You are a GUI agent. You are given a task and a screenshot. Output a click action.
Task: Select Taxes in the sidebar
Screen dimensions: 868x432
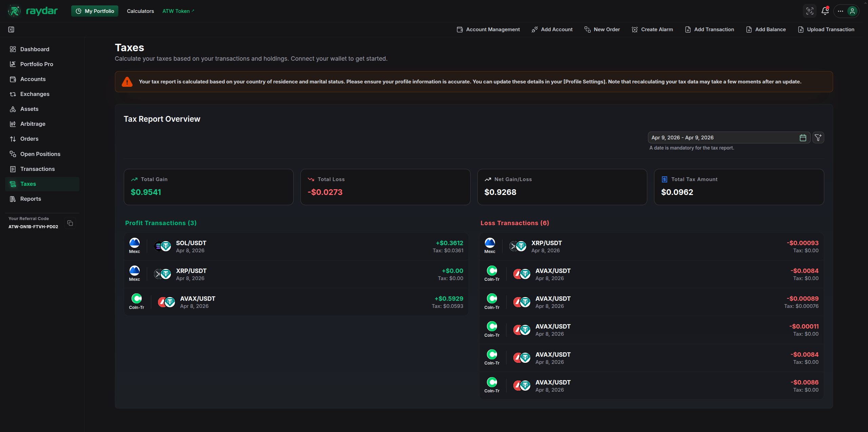42,184
